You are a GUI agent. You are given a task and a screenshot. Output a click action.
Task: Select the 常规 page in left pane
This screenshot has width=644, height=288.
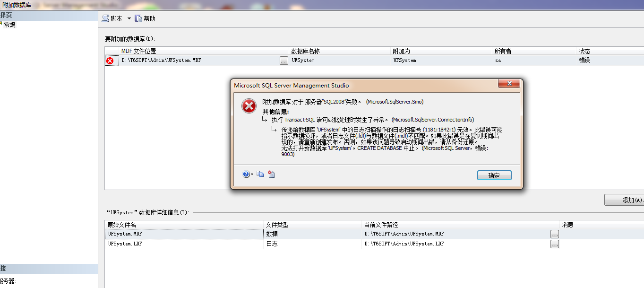pyautogui.click(x=9, y=25)
